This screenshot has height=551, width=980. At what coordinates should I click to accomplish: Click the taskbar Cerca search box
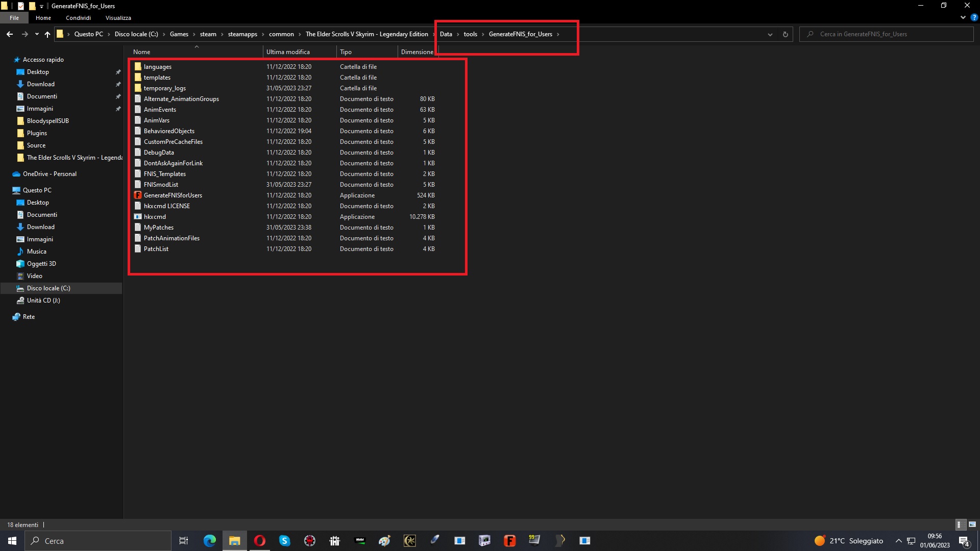[x=98, y=541]
